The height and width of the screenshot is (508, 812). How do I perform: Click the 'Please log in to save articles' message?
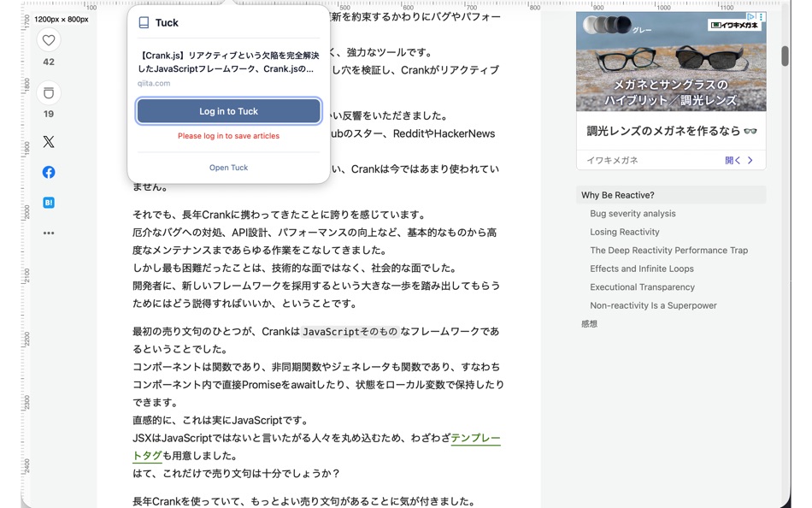coord(228,136)
